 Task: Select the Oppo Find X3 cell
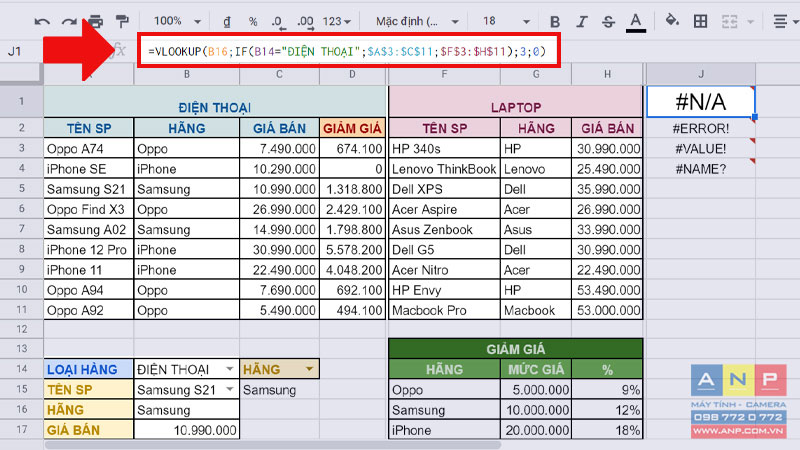(89, 209)
